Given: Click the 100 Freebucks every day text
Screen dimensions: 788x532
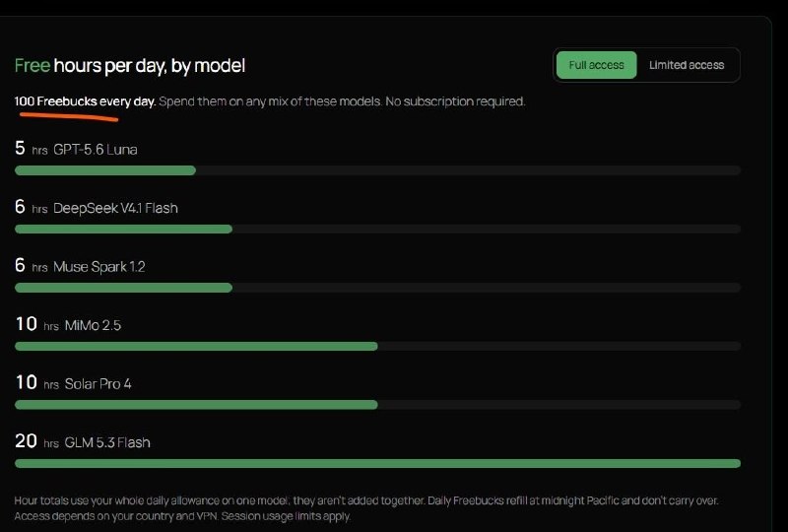Looking at the screenshot, I should 85,101.
